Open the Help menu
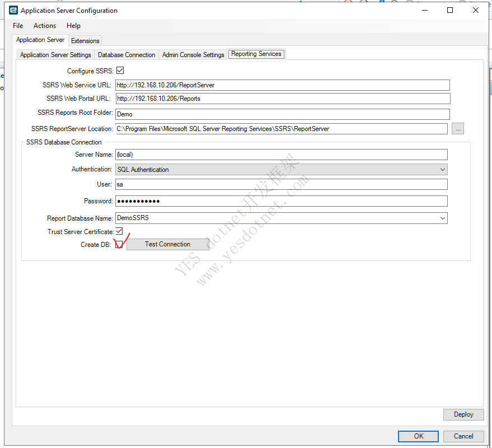Viewport: 492px width, 448px height. coord(73,26)
